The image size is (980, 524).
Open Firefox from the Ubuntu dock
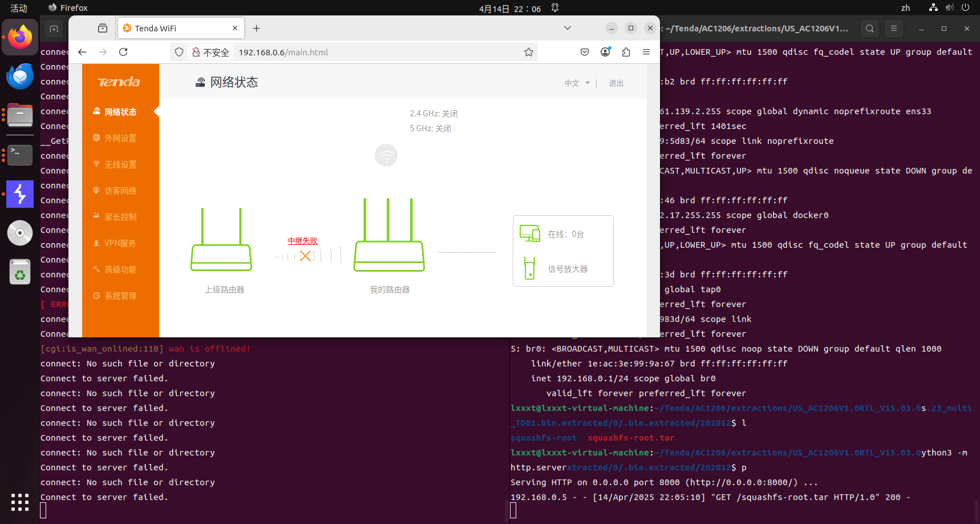(x=20, y=37)
